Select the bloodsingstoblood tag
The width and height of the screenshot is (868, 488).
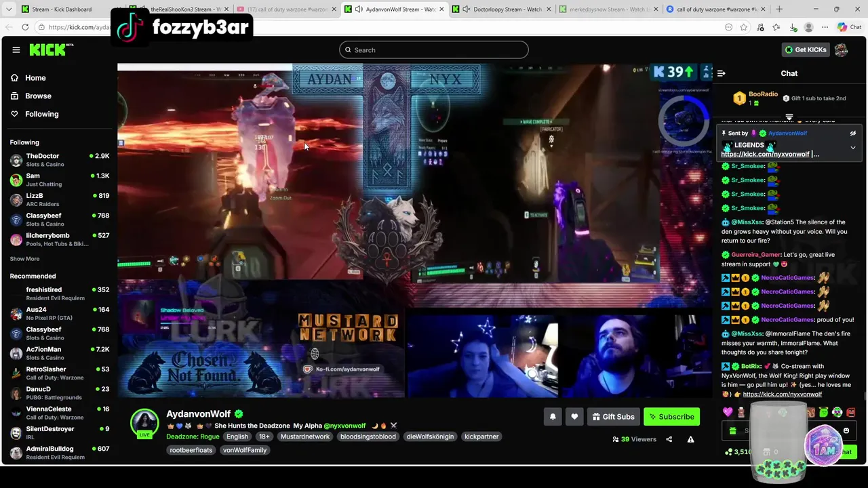(368, 436)
